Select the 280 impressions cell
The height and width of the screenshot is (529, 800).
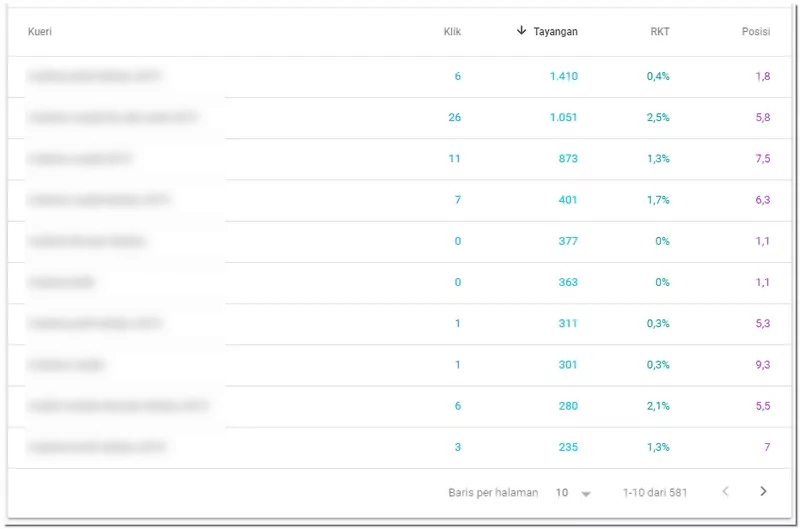pyautogui.click(x=568, y=406)
